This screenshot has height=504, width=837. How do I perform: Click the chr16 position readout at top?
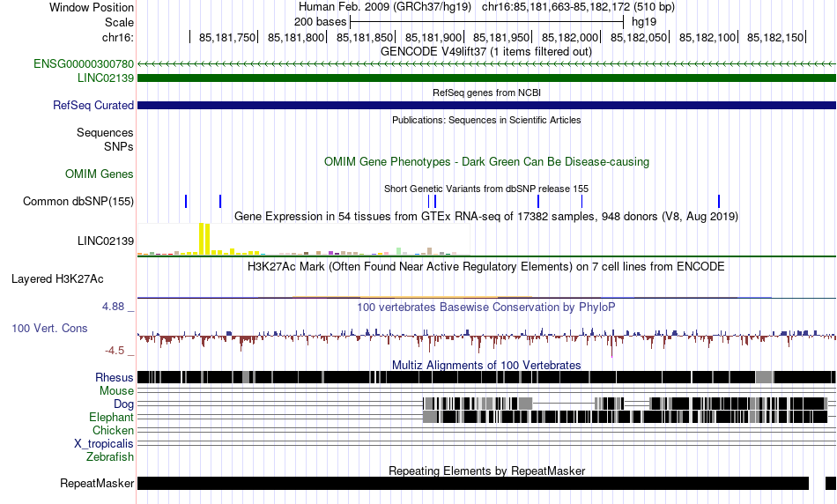click(x=578, y=7)
